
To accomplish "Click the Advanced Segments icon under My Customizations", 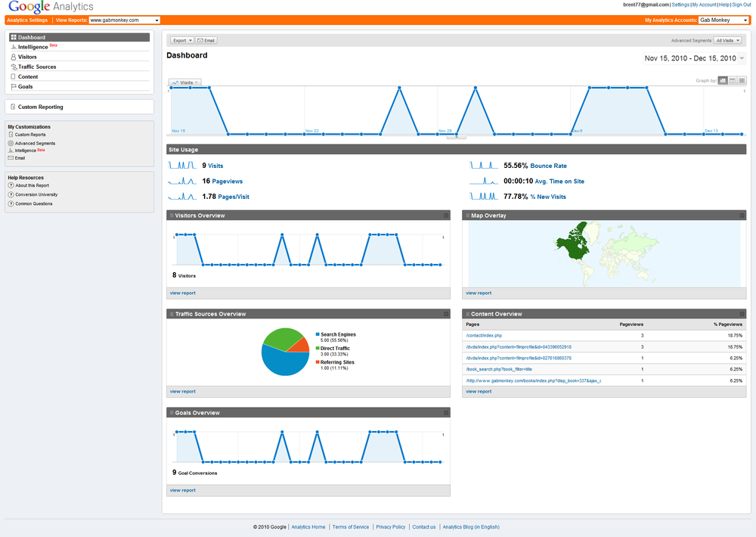I will tap(11, 143).
